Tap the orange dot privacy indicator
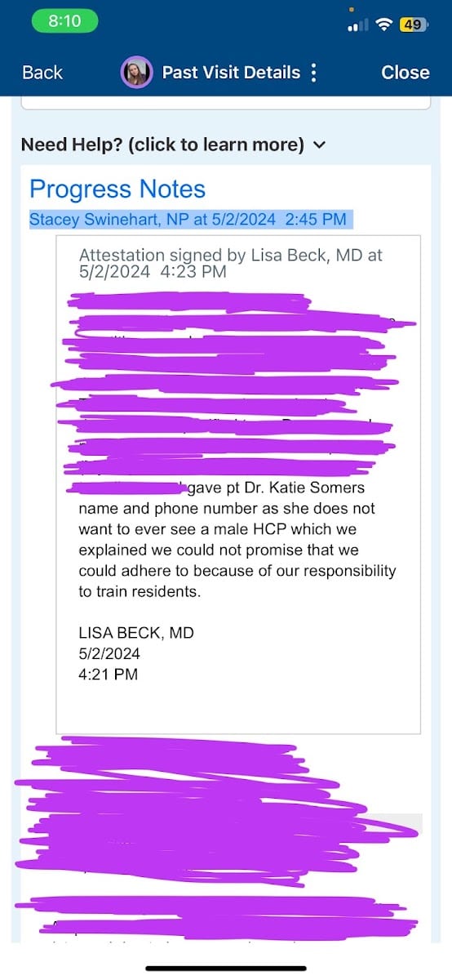Image resolution: width=452 pixels, height=980 pixels. click(x=351, y=9)
